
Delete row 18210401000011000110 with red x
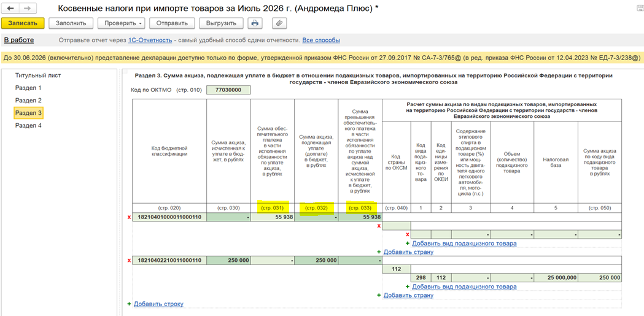point(130,217)
